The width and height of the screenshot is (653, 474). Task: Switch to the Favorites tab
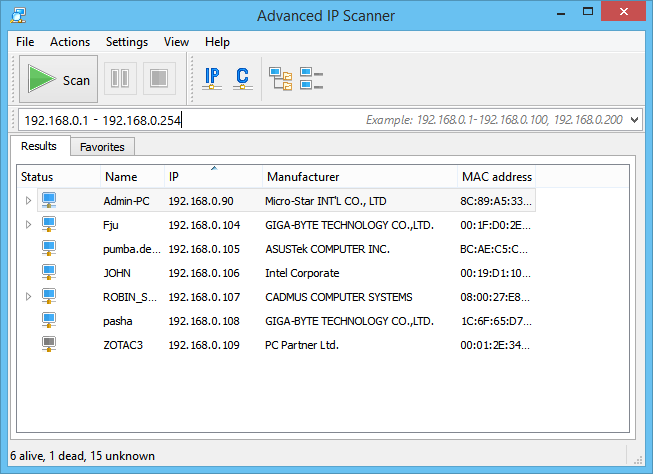[102, 147]
